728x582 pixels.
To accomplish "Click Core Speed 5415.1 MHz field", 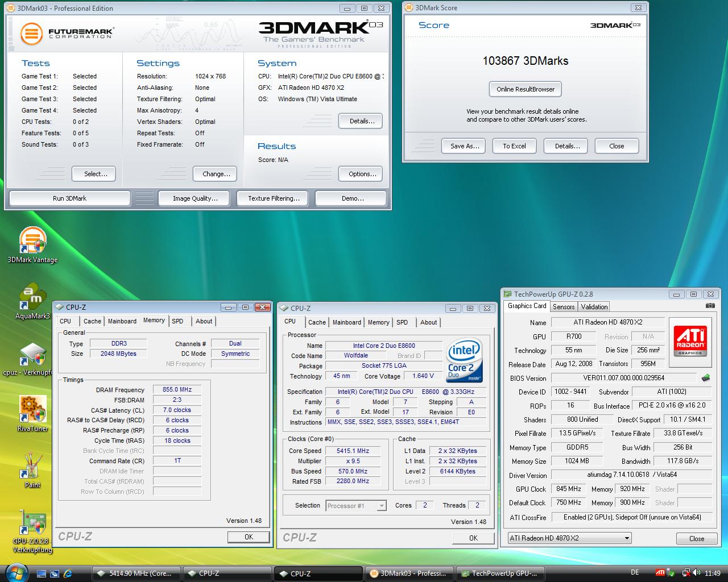I will point(353,451).
